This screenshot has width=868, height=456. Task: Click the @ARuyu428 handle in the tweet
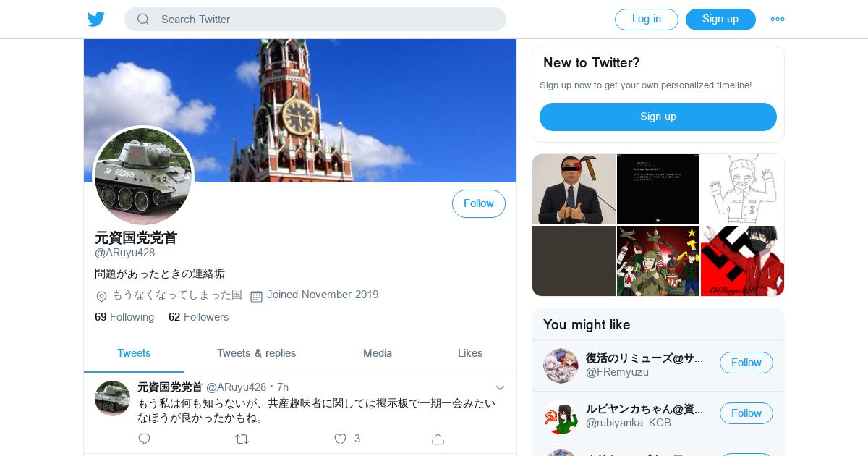pos(236,387)
